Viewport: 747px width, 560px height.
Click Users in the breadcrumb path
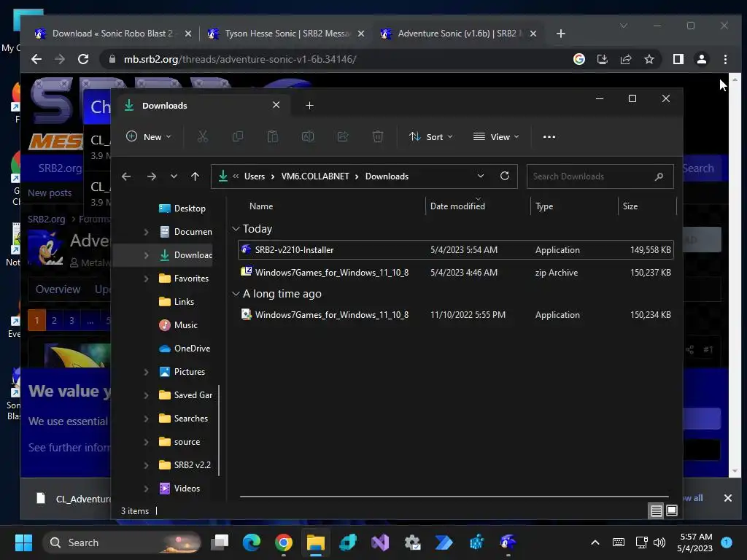(255, 176)
